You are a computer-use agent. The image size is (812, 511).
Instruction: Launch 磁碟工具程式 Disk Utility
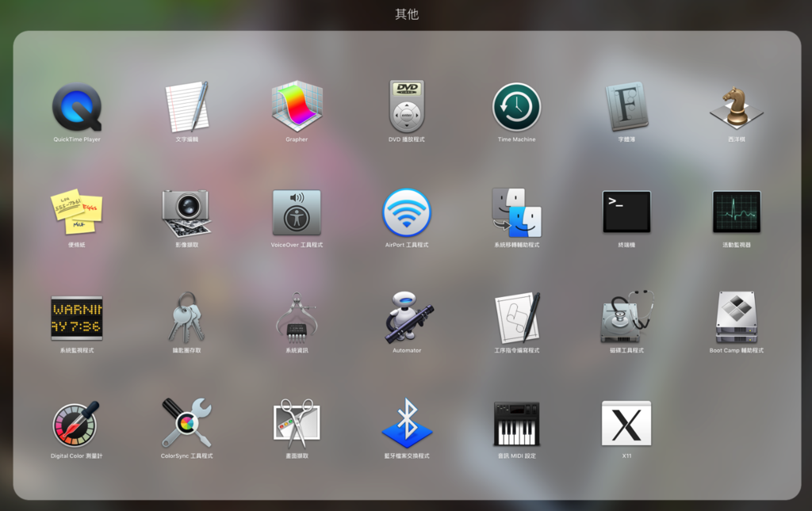(x=628, y=318)
